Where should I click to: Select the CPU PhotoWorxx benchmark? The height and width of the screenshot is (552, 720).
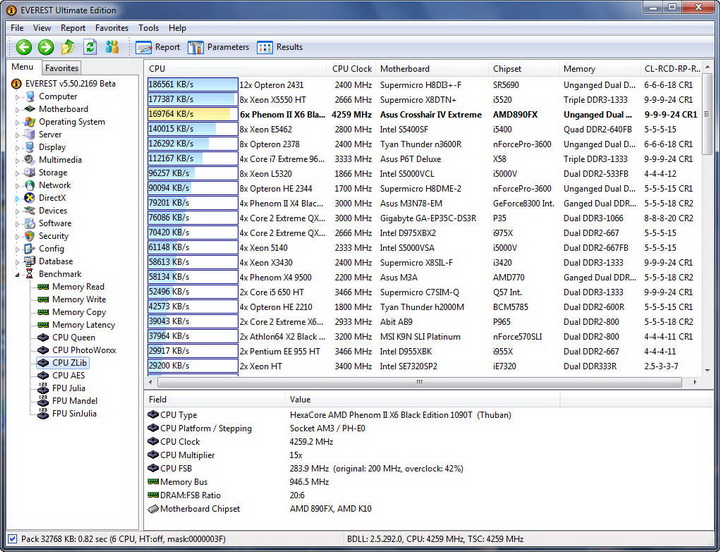[84, 350]
